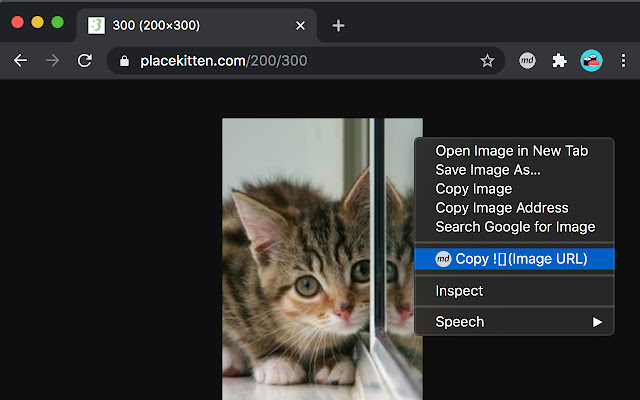Open the profile avatar icon

(x=591, y=61)
